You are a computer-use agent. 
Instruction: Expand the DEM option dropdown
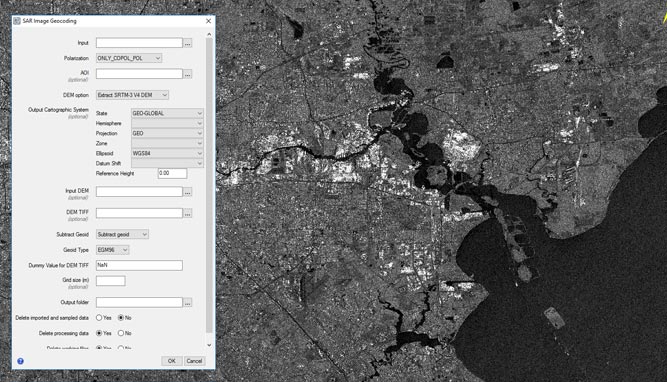(132, 95)
